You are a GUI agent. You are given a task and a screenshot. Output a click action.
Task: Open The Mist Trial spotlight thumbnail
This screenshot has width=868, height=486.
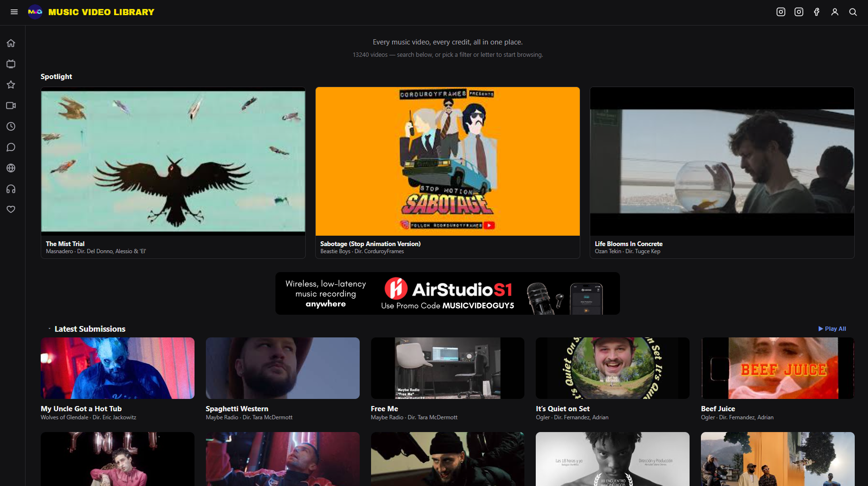pyautogui.click(x=173, y=161)
